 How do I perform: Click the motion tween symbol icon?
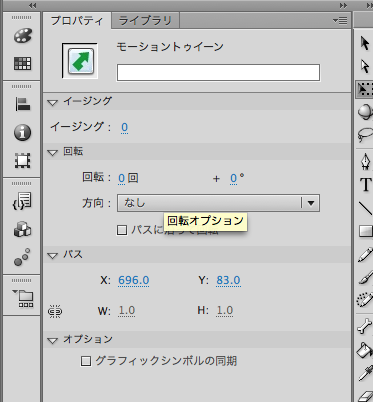coord(80,61)
